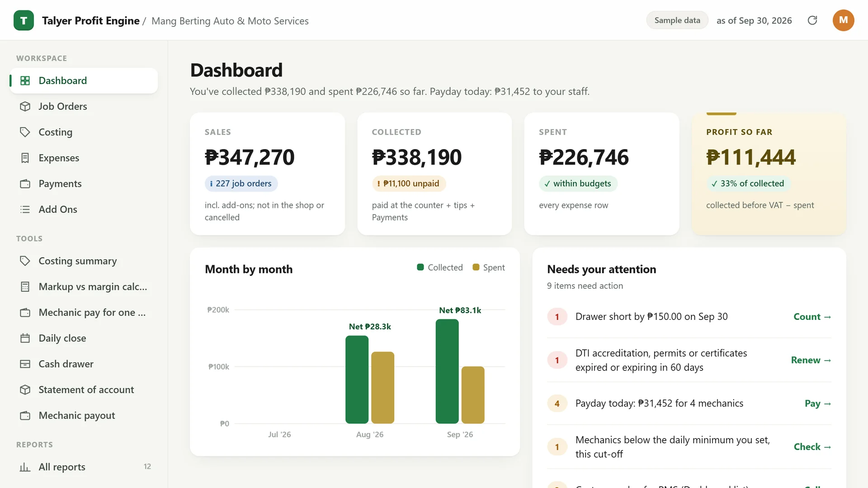Click the ₱11,100 unpaid badge

(x=409, y=183)
